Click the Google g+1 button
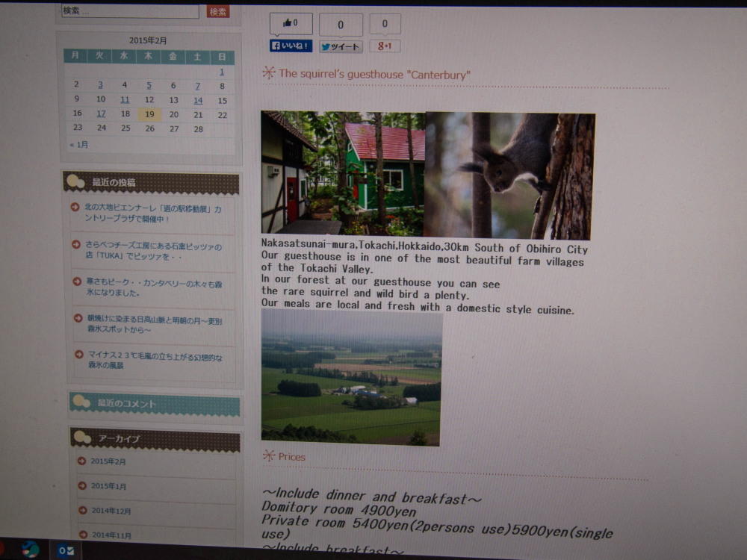Screen dimensions: 747x560 [385, 46]
